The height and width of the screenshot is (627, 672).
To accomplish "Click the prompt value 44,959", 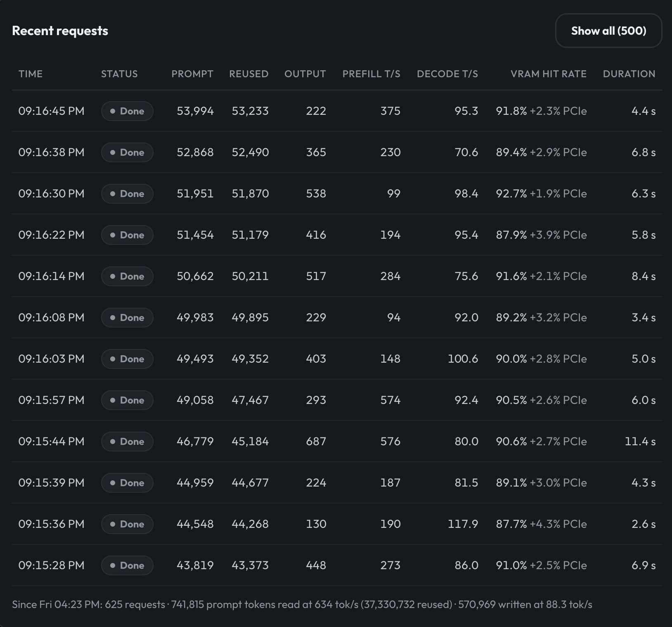I will click(x=195, y=483).
